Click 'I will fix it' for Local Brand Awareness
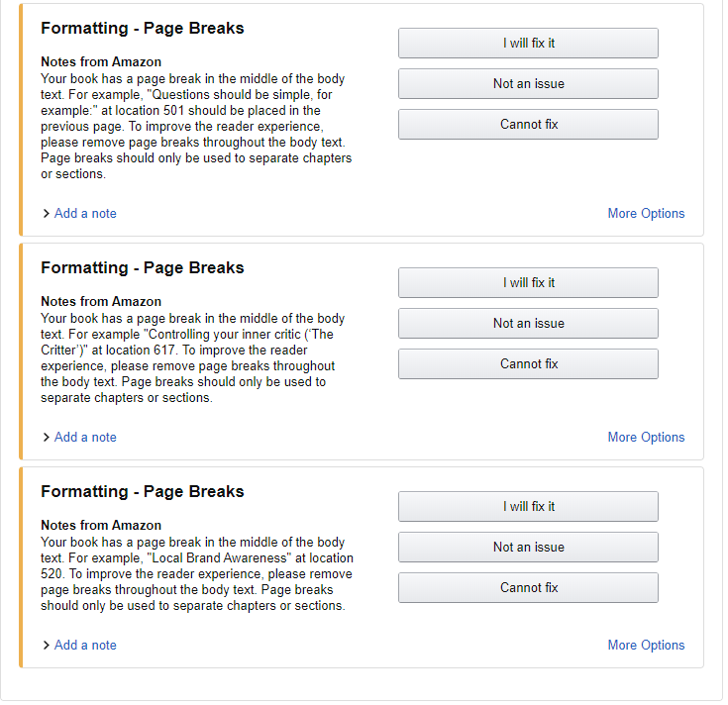Viewport: 728px width, 705px height. [x=528, y=507]
